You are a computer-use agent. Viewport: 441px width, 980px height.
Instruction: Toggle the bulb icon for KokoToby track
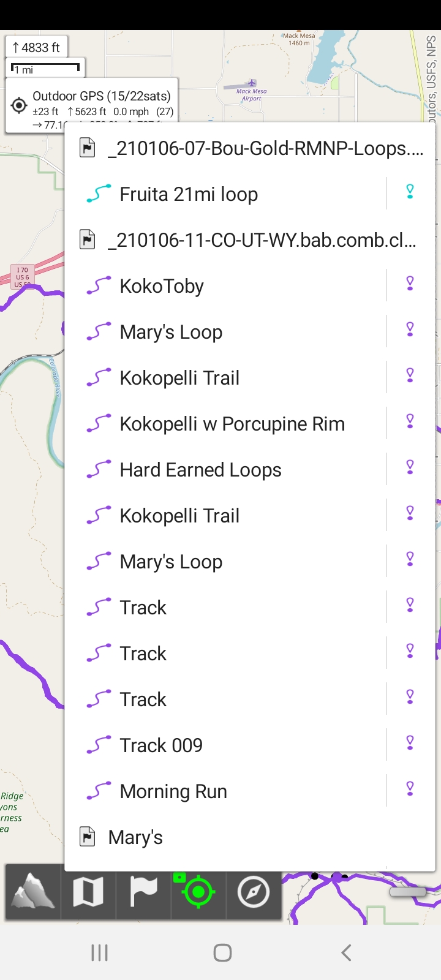tap(410, 285)
